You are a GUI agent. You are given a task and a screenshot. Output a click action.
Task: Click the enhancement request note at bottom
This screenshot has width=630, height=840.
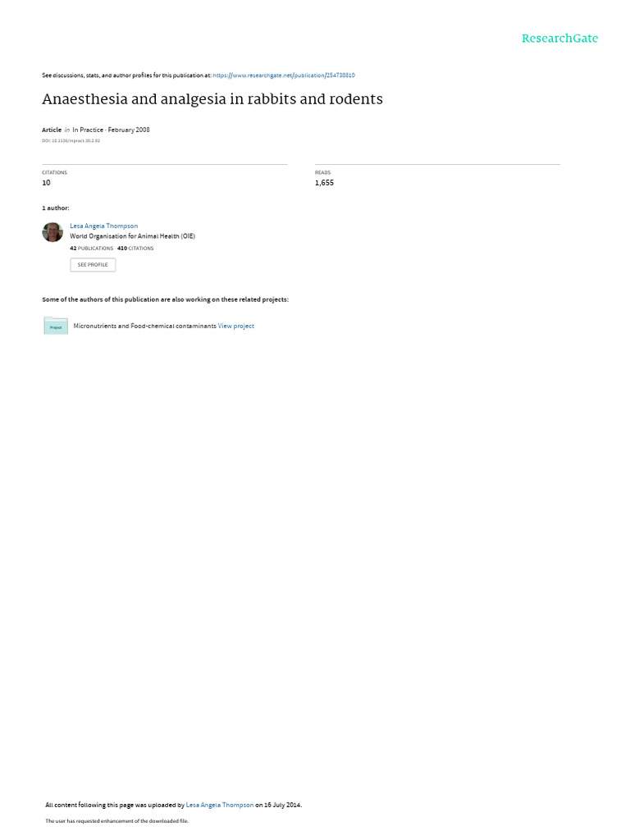point(116,820)
